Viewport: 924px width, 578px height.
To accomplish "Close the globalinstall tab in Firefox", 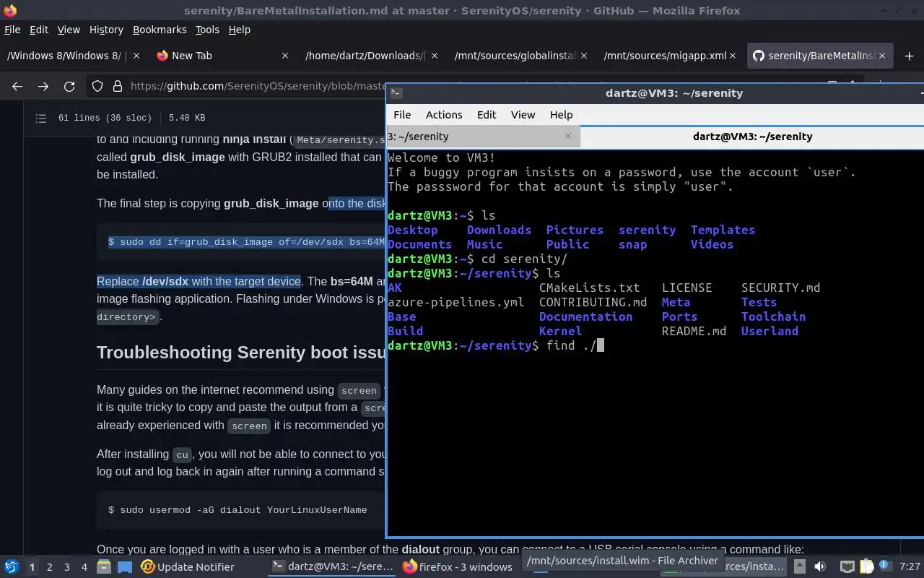I will [583, 56].
